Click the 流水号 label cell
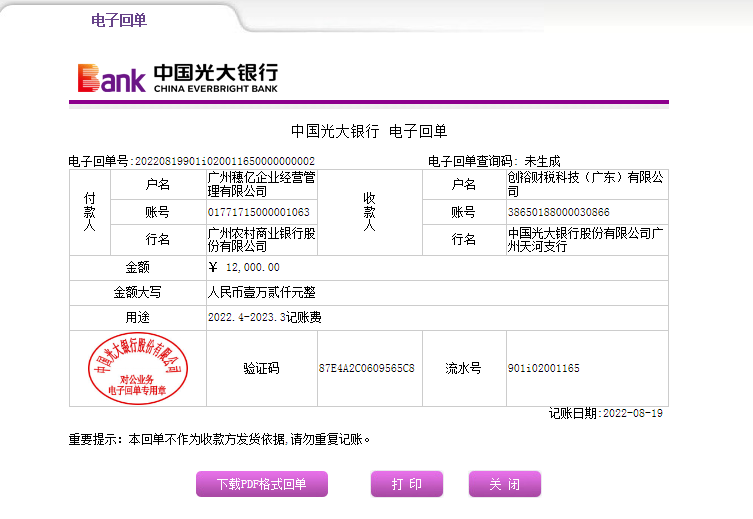753x519 pixels. 464,368
